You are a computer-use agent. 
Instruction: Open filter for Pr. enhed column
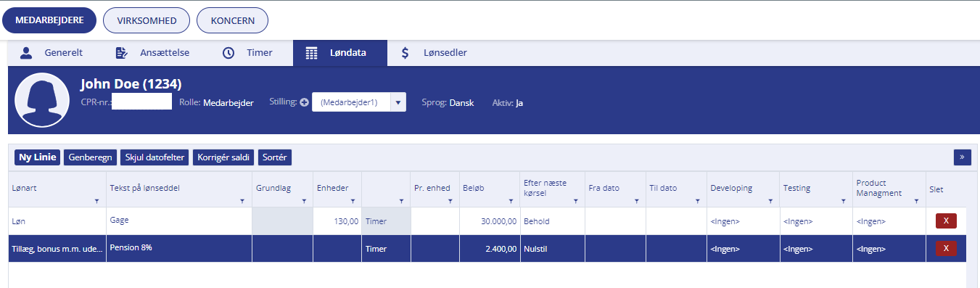coord(450,201)
